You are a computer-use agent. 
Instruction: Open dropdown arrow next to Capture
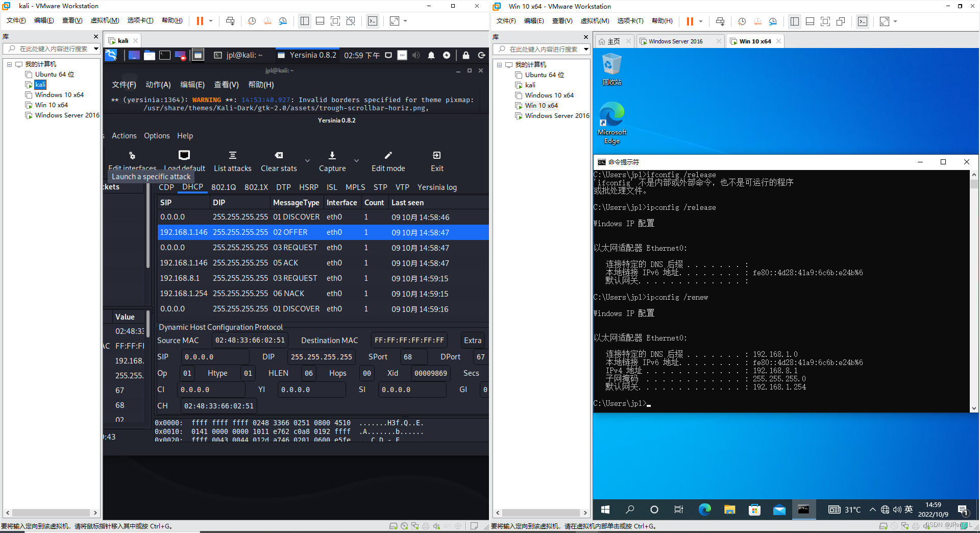(356, 160)
